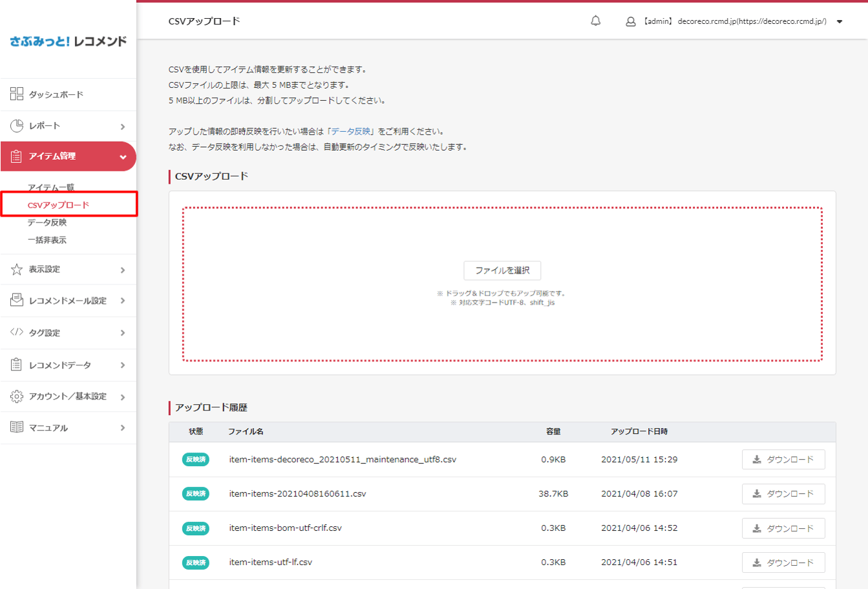
Task: Click the アカウント／基本設定 gear icon
Action: (x=17, y=396)
